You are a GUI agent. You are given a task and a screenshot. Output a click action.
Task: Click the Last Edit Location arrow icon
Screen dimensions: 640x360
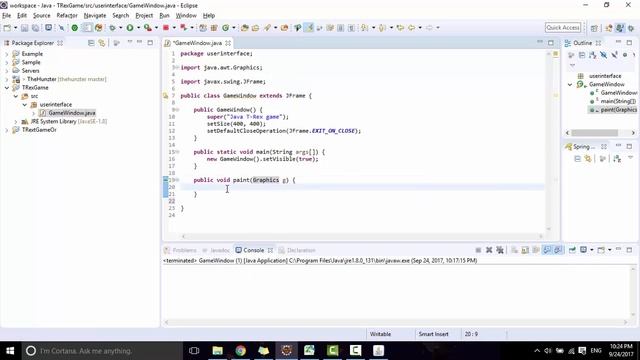pos(400,28)
